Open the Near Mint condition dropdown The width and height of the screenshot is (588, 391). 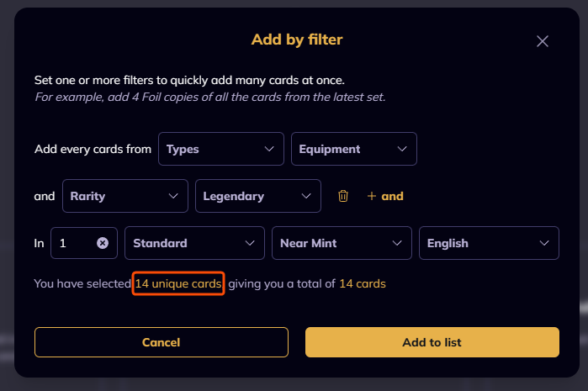[342, 243]
